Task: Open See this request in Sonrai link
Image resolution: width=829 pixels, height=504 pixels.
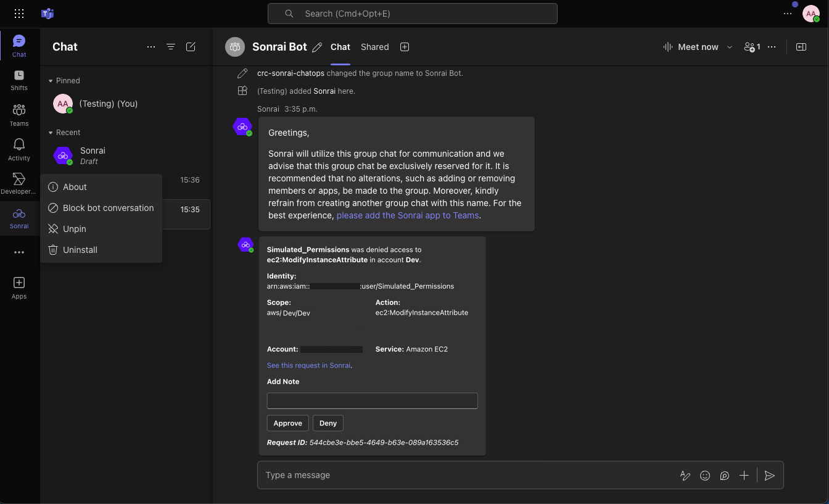Action: pyautogui.click(x=308, y=365)
